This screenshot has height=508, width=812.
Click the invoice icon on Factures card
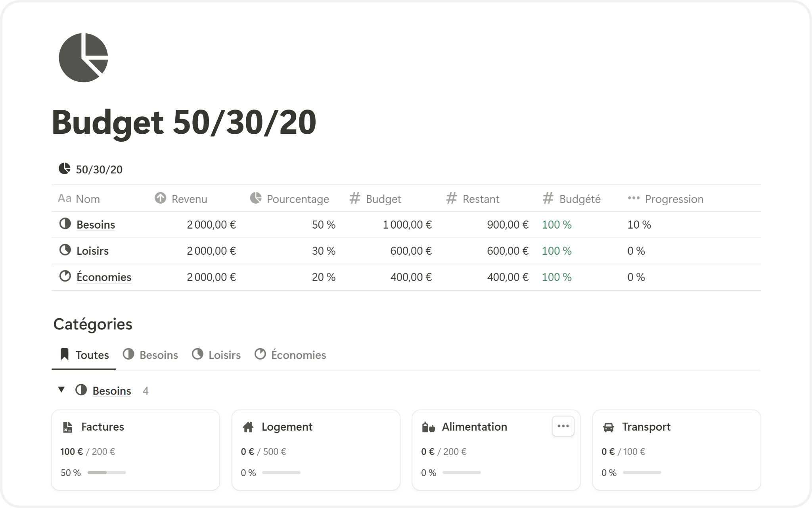click(68, 427)
